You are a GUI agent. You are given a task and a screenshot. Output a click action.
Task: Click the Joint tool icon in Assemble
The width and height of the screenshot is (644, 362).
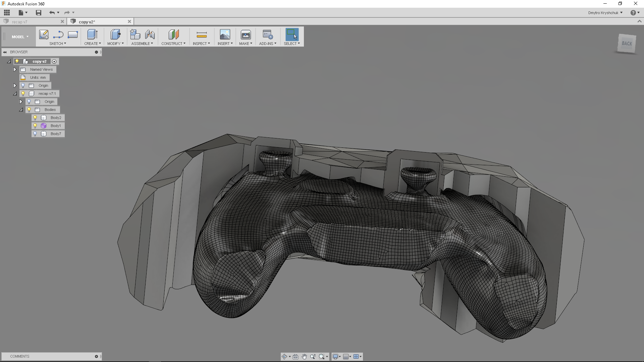tap(150, 35)
